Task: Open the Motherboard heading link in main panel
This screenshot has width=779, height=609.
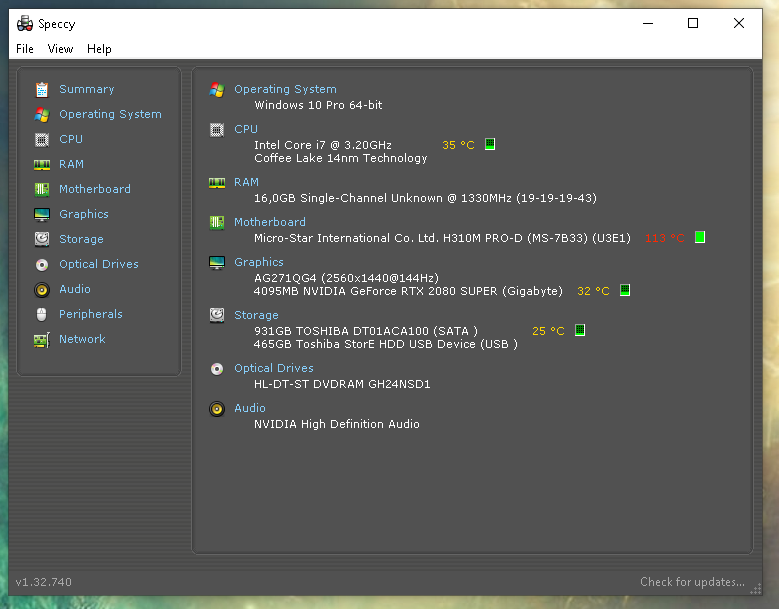Action: click(x=270, y=222)
